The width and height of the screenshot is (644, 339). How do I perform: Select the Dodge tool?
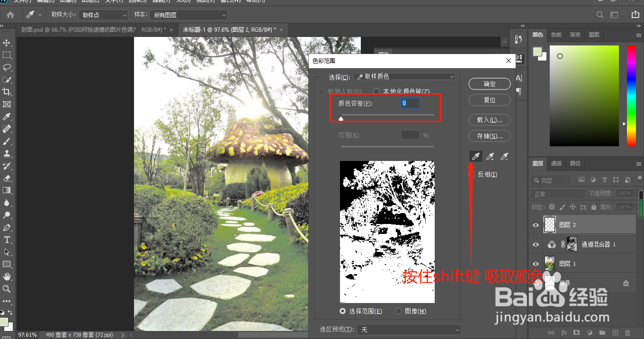point(7,215)
